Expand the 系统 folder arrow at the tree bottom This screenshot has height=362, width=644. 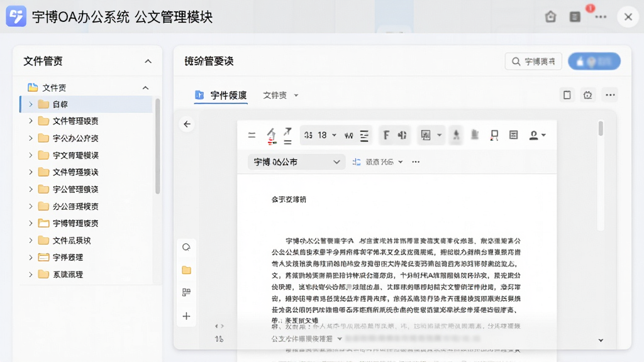[30, 274]
